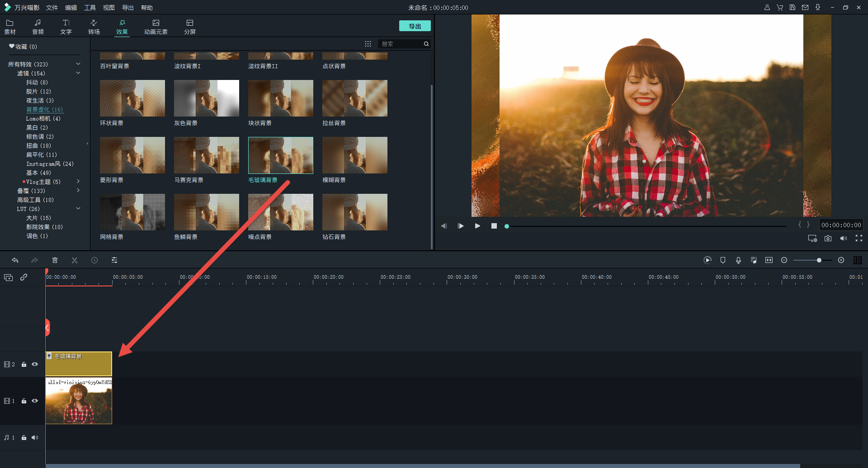
Task: Toggle lock on video track 1
Action: [24, 401]
